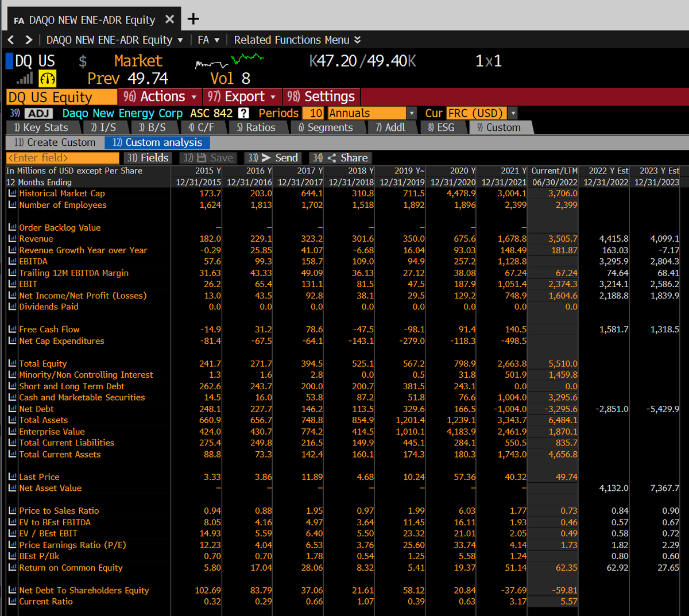Image resolution: width=689 pixels, height=616 pixels.
Task: Expand the Related Functions Menu
Action: pos(297,40)
